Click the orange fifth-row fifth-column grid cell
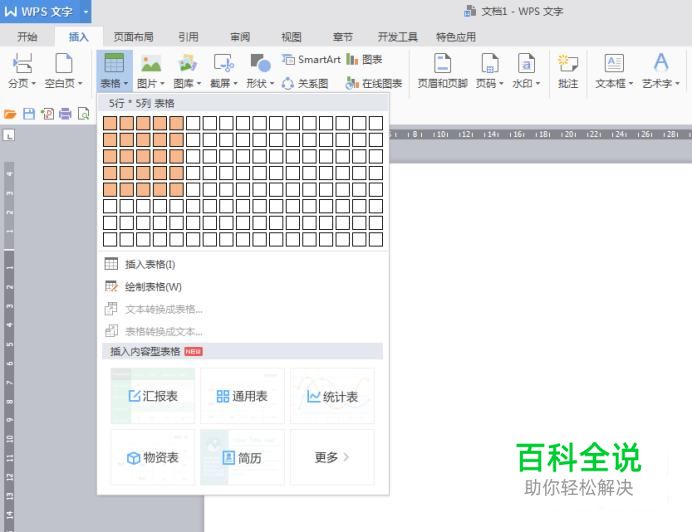The height and width of the screenshot is (532, 692). pos(177,189)
